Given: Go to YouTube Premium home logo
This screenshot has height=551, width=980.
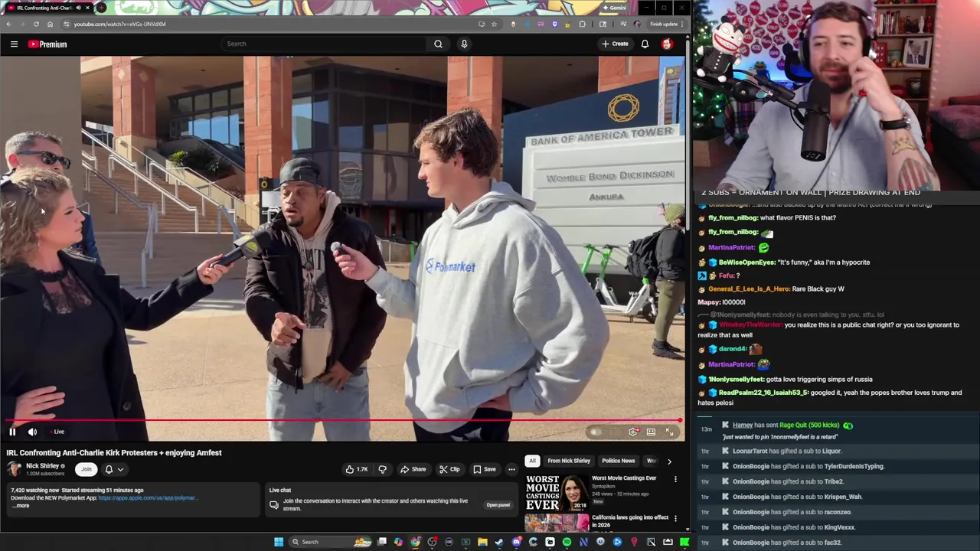Looking at the screenshot, I should click(x=47, y=44).
